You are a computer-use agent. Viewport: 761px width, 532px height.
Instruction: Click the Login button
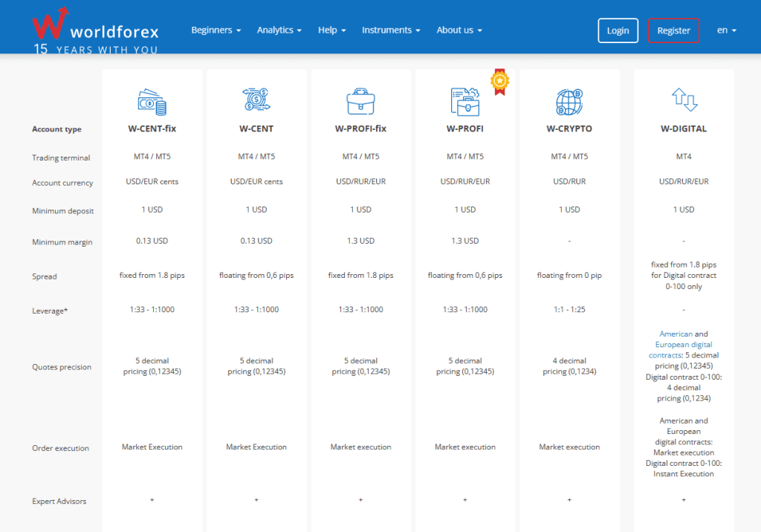(618, 30)
